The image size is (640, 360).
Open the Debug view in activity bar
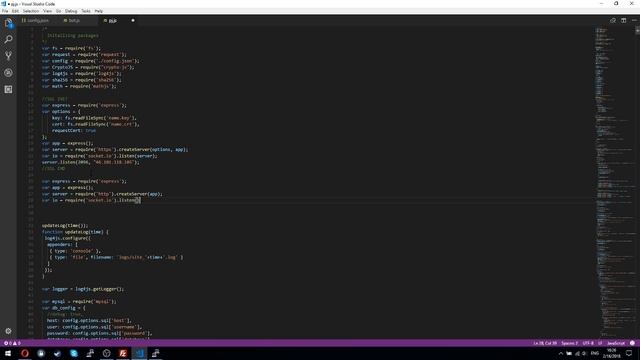(x=8, y=73)
